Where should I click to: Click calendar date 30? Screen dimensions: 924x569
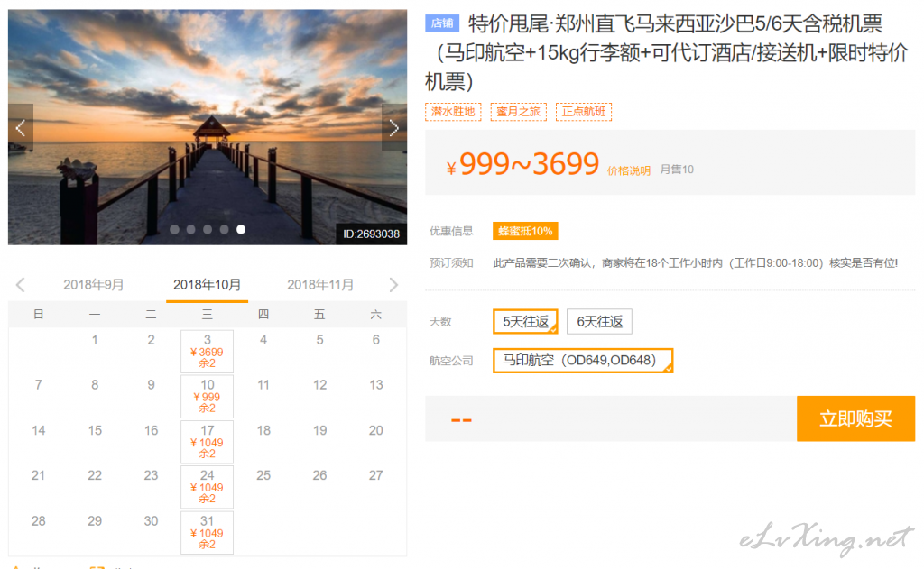pos(151,521)
